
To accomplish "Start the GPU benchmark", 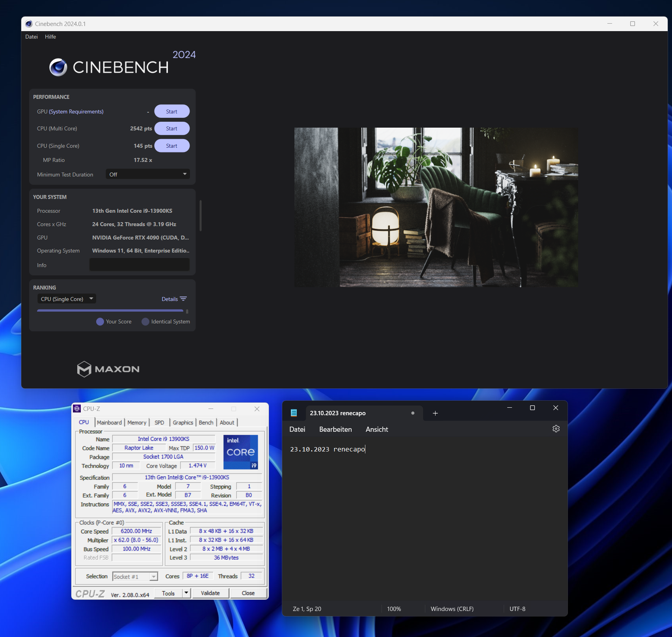I will [x=172, y=111].
